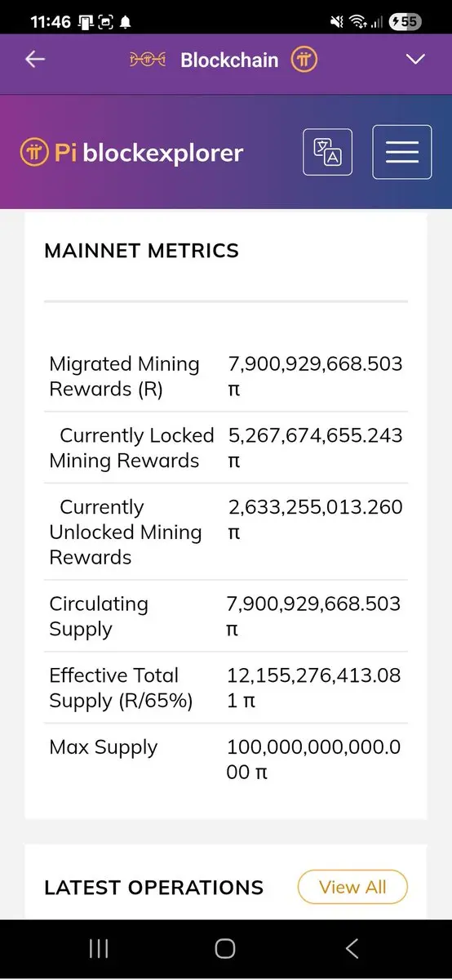Select the Currently Locked Mining Rewards label
Image resolution: width=452 pixels, height=980 pixels.
(131, 448)
